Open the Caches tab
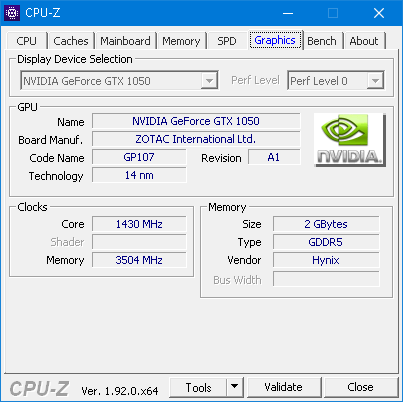 [x=71, y=41]
